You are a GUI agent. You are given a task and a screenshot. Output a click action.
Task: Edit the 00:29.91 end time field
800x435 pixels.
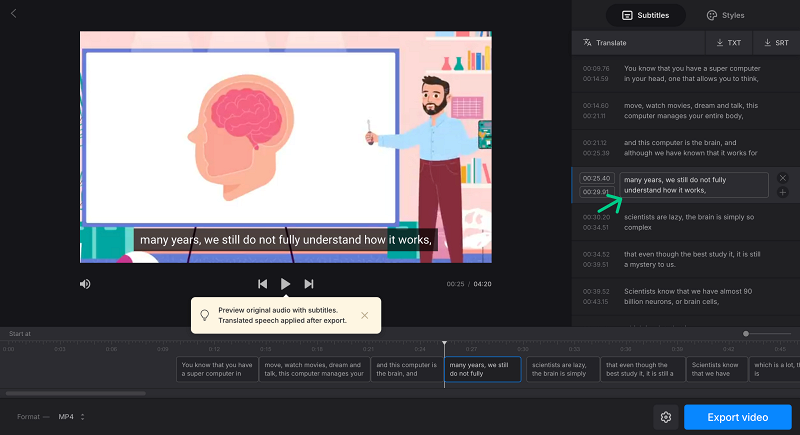click(596, 192)
